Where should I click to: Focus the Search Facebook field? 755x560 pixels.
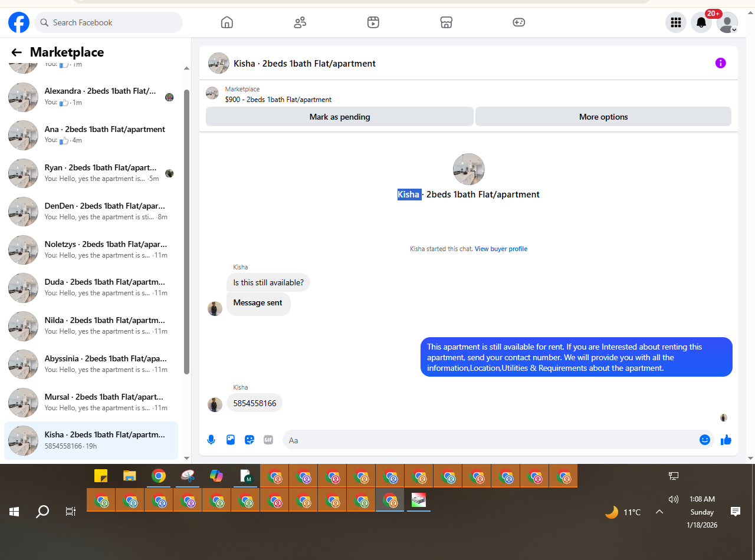[x=109, y=22]
